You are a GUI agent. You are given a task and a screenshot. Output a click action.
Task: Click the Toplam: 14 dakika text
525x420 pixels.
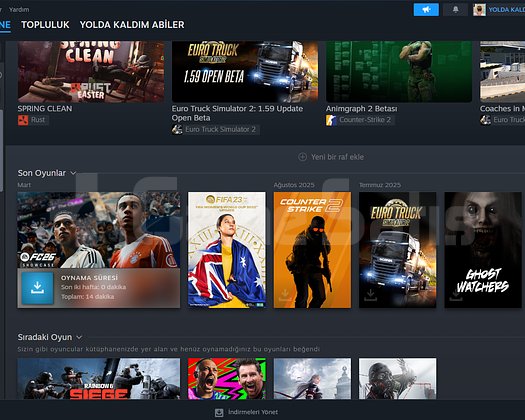(x=87, y=297)
